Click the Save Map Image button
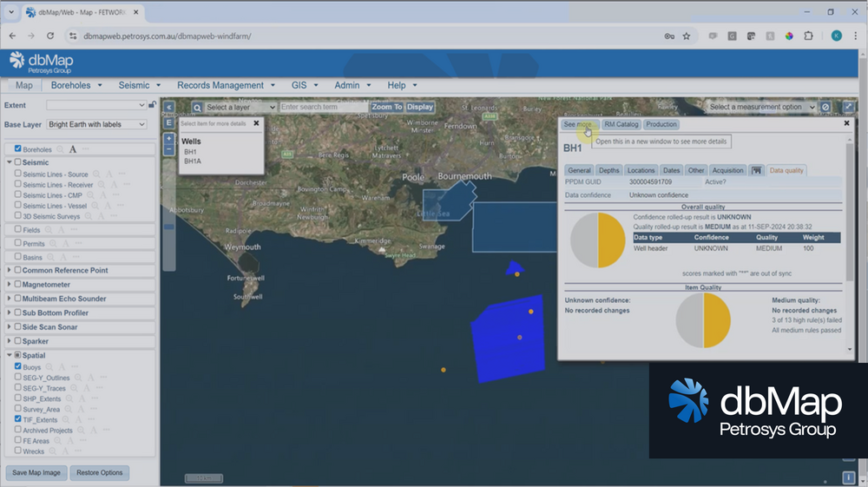This screenshot has height=487, width=868. tap(36, 472)
